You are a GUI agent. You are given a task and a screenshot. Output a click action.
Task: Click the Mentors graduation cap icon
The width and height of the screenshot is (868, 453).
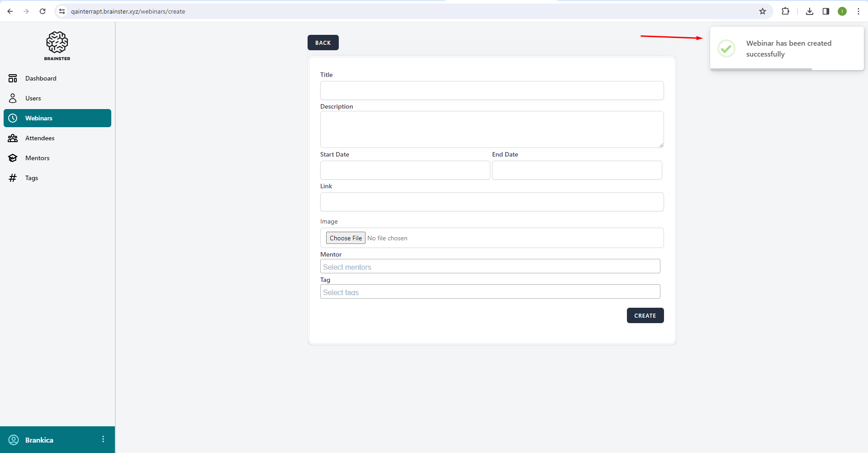point(13,158)
